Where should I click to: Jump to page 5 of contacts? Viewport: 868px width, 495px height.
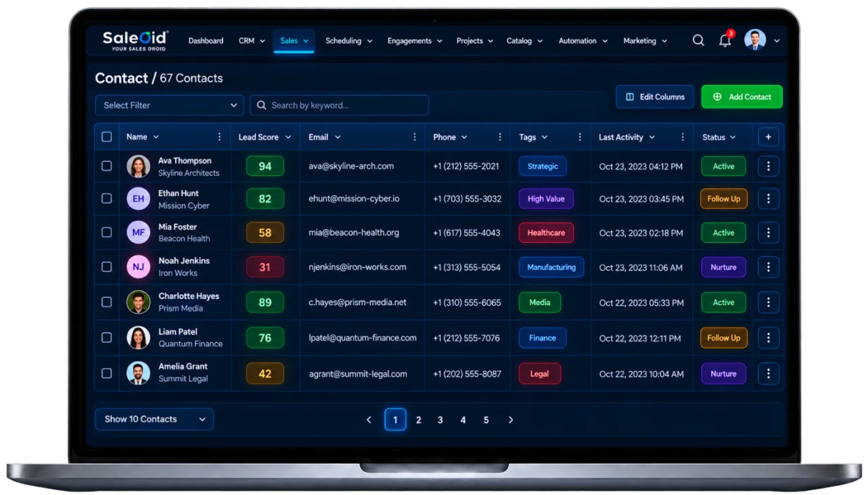pyautogui.click(x=486, y=420)
